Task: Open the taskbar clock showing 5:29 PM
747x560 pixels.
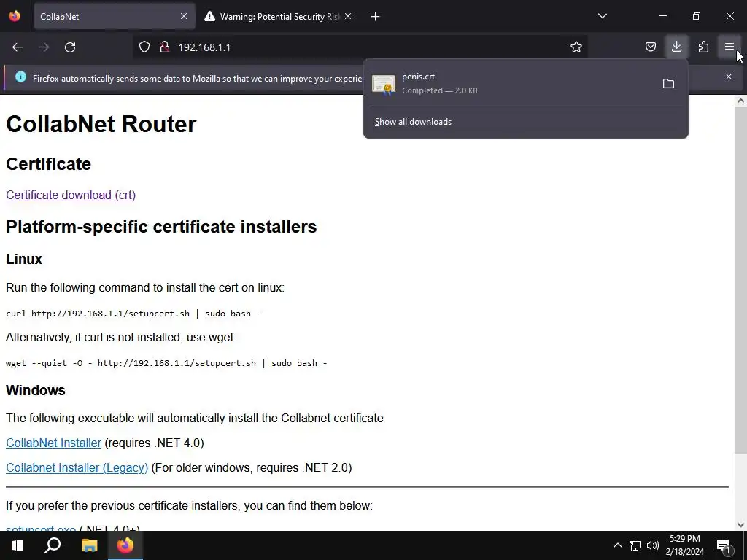Action: [684, 545]
